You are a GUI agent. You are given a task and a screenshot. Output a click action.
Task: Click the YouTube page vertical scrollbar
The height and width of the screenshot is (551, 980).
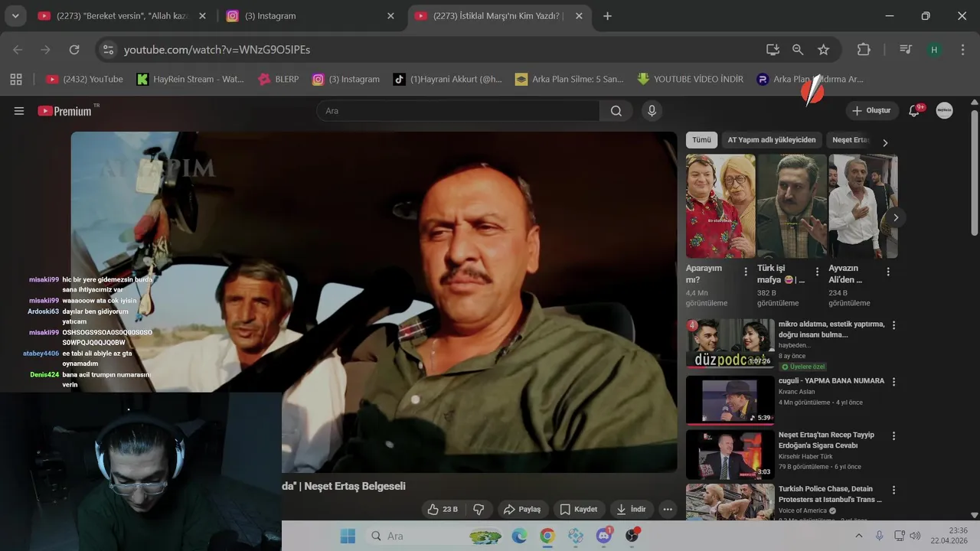[x=975, y=173]
